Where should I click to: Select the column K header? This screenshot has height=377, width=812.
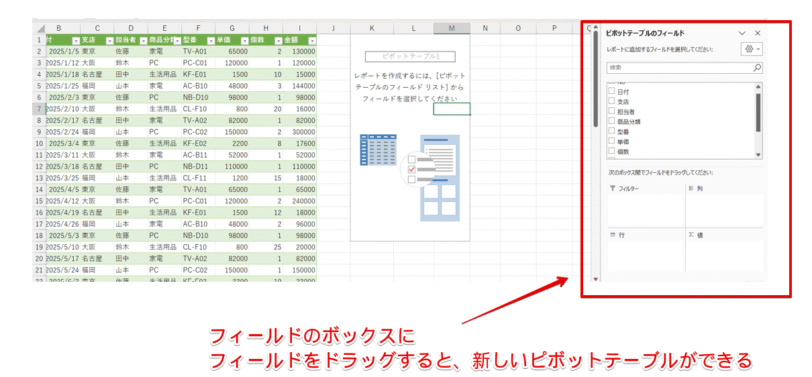[x=372, y=28]
